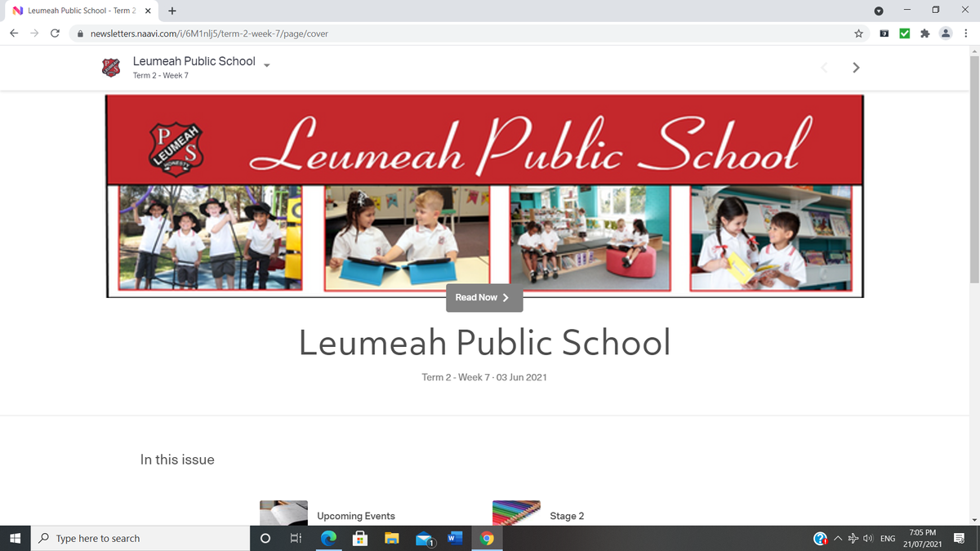This screenshot has width=980, height=551.
Task: Go to next newsletter page arrow
Action: (855, 68)
